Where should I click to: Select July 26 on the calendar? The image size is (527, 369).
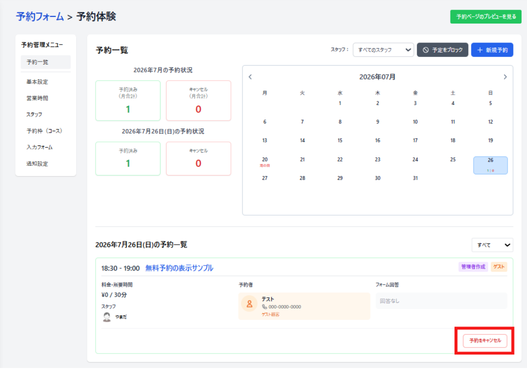490,165
